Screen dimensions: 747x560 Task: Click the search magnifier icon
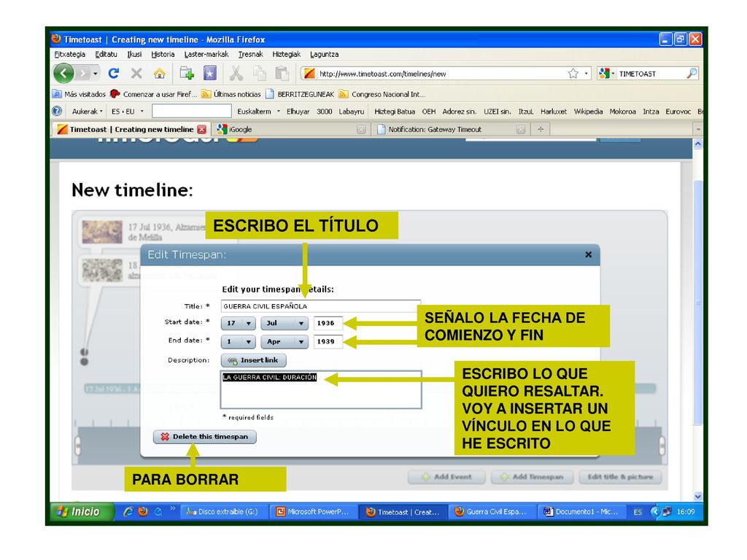pyautogui.click(x=692, y=74)
